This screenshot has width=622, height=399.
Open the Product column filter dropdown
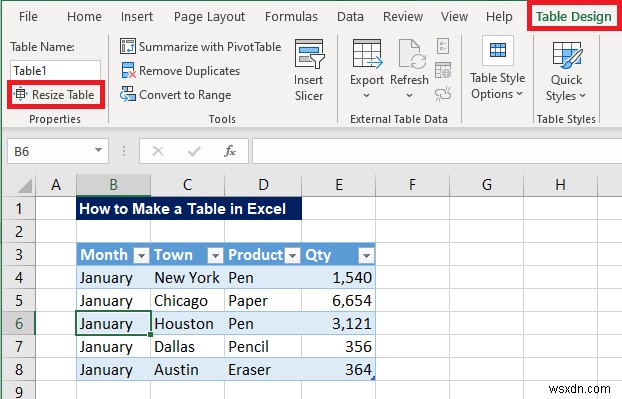(292, 256)
